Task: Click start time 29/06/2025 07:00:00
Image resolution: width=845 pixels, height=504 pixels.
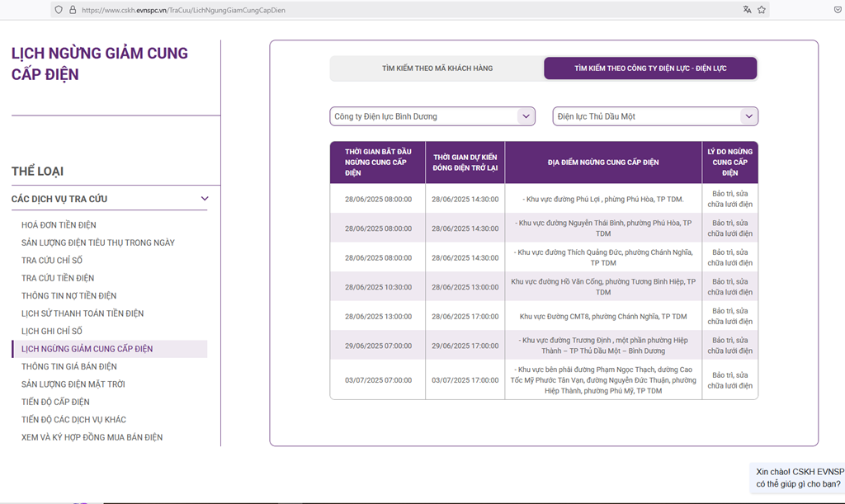Action: coord(378,346)
